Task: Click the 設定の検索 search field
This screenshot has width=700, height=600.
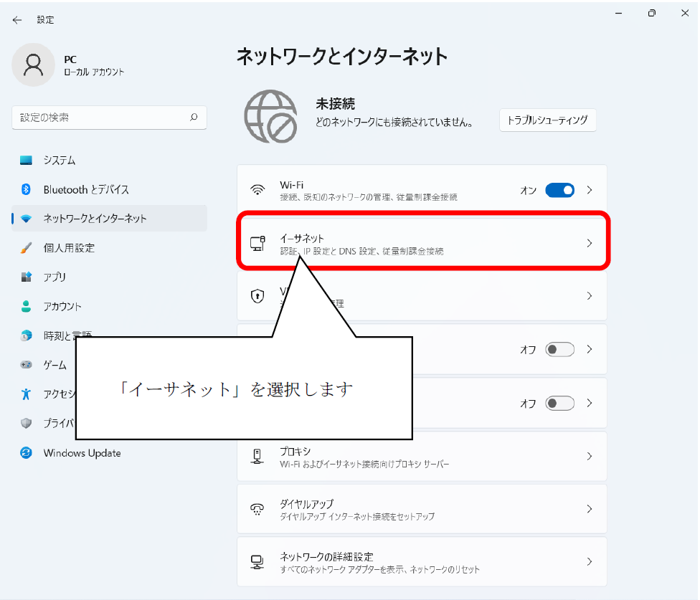Action: point(100,118)
